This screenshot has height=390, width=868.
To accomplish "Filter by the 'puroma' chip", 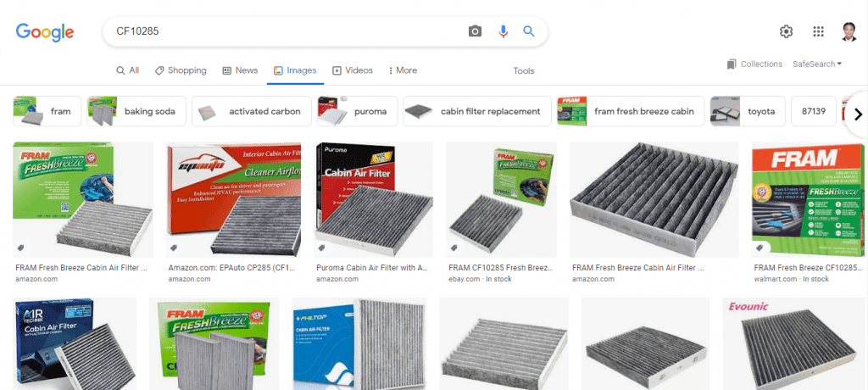I will (358, 111).
